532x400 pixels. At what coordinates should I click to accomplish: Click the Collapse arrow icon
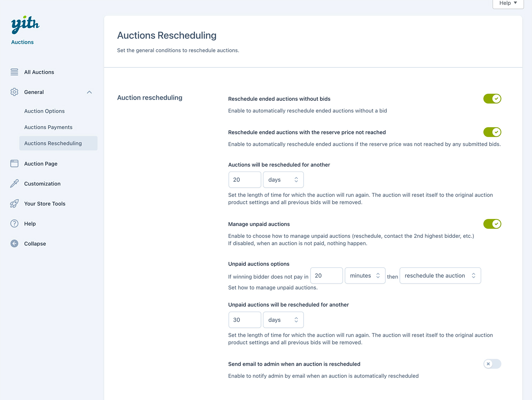[14, 243]
